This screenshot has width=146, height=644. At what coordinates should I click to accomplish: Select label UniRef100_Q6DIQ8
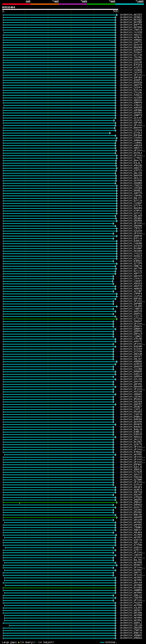[131, 354]
